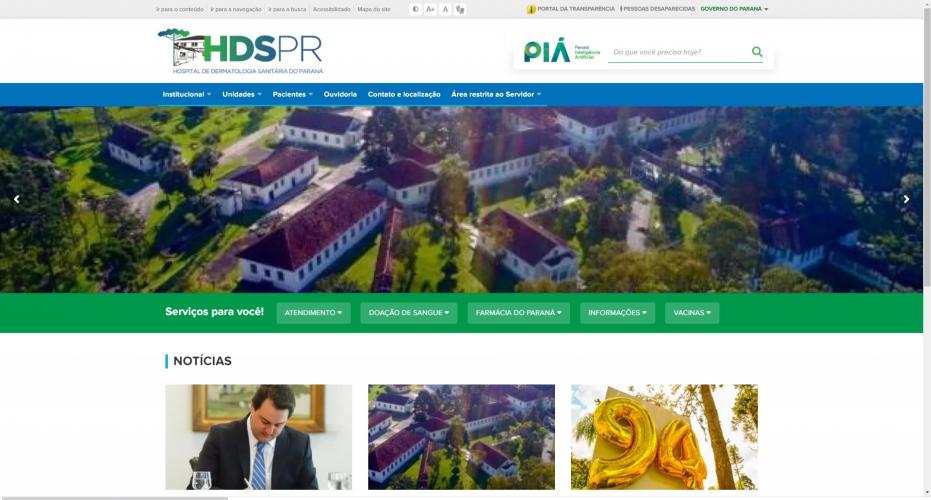931x500 pixels.
Task: Expand the Pacientes menu
Action: tap(293, 94)
